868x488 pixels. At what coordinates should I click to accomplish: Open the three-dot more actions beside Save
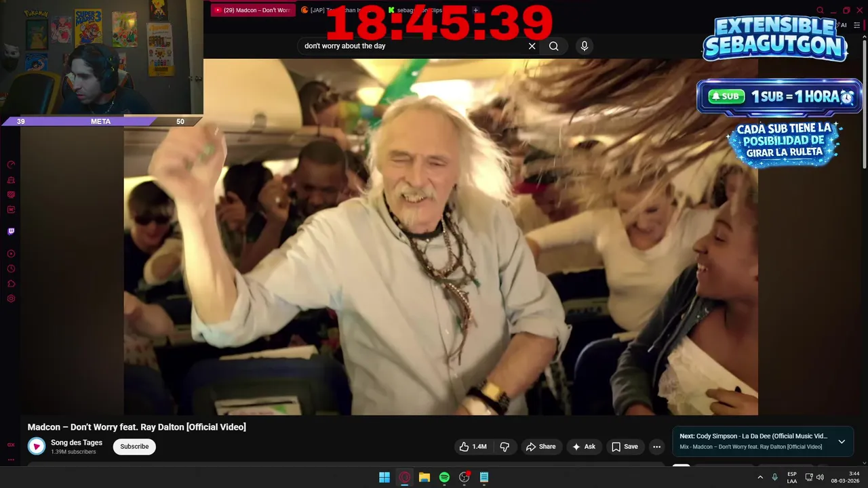656,447
